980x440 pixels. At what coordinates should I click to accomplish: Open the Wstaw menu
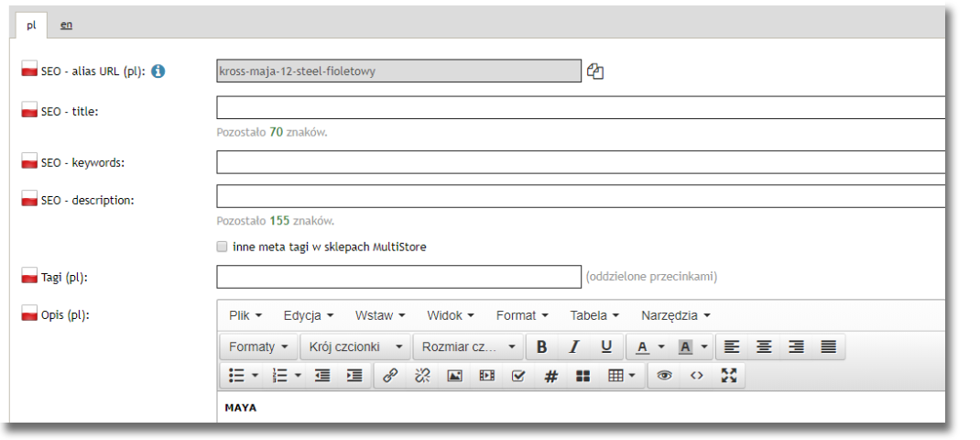pos(381,315)
